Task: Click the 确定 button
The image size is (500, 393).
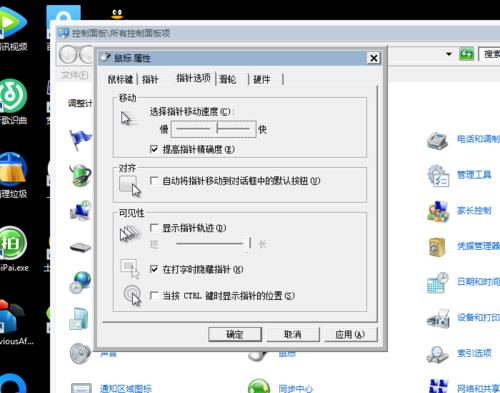Action: 235,334
